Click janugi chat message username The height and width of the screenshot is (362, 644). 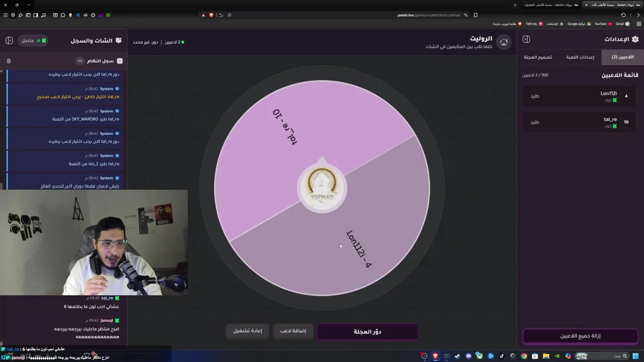tap(107, 320)
